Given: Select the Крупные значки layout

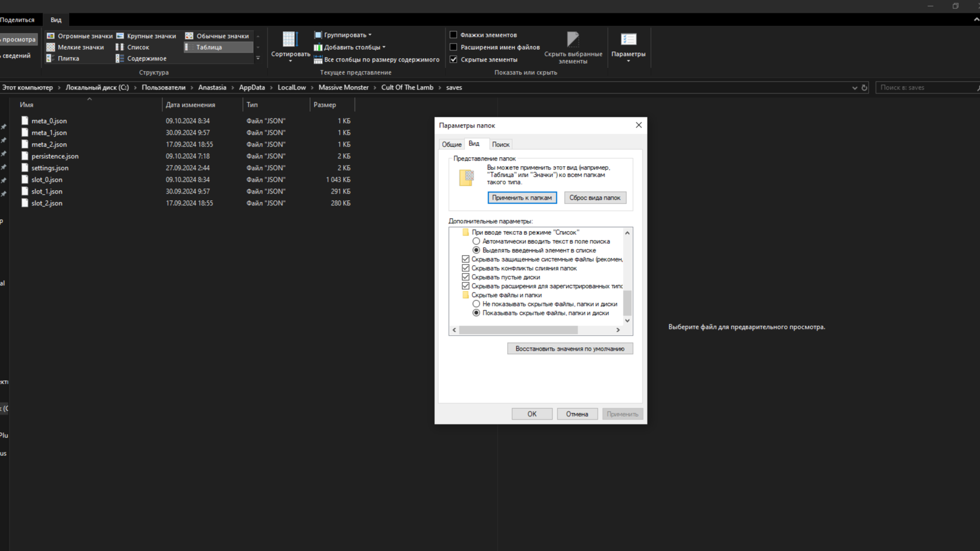Looking at the screenshot, I should [146, 36].
